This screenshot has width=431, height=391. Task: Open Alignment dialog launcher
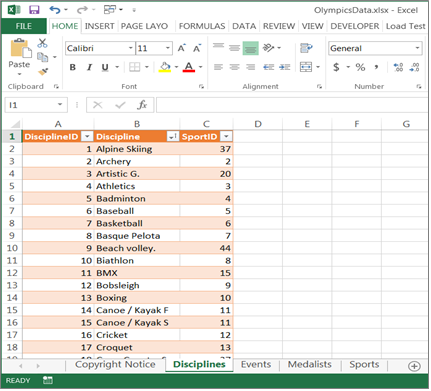pyautogui.click(x=319, y=87)
